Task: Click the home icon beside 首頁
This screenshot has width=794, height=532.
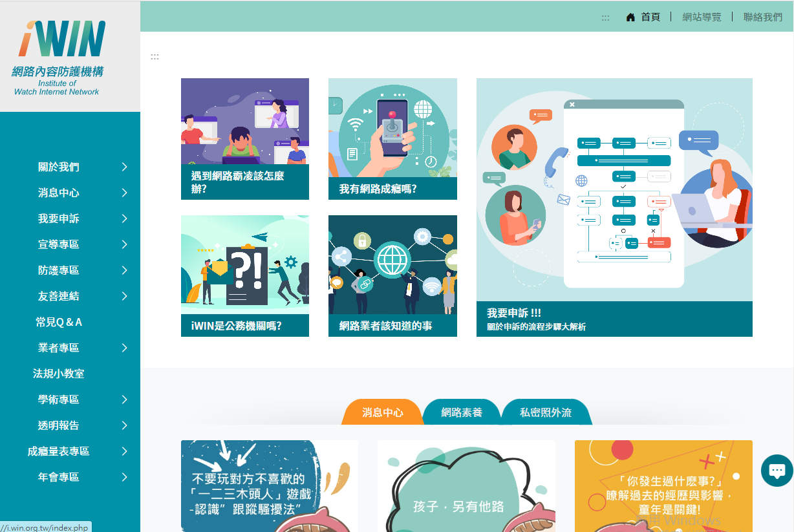Action: pos(630,17)
